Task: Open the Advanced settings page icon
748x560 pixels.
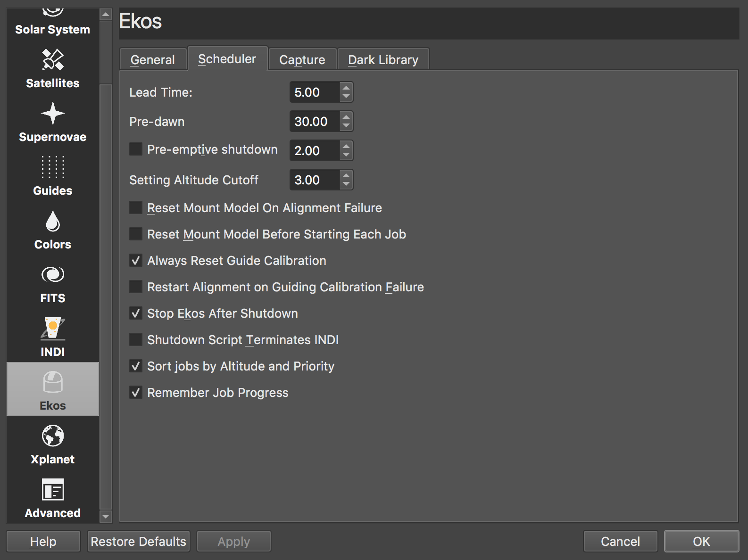Action: 53,489
